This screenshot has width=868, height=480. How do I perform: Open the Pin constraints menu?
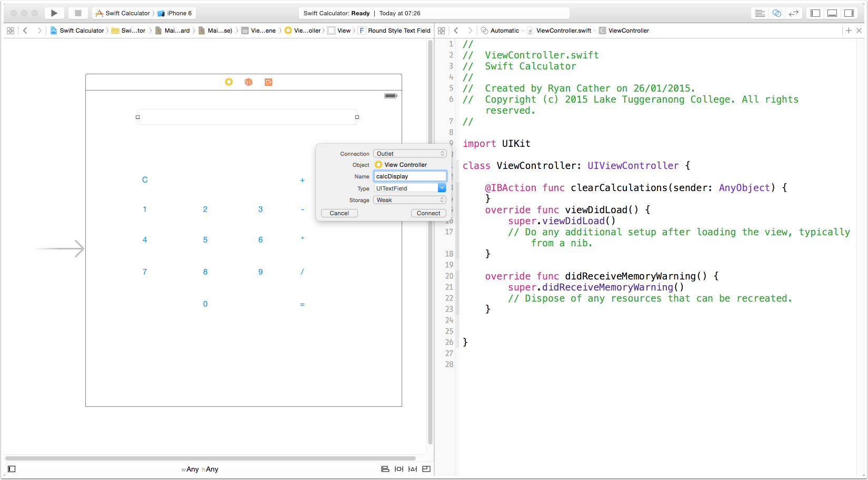399,469
